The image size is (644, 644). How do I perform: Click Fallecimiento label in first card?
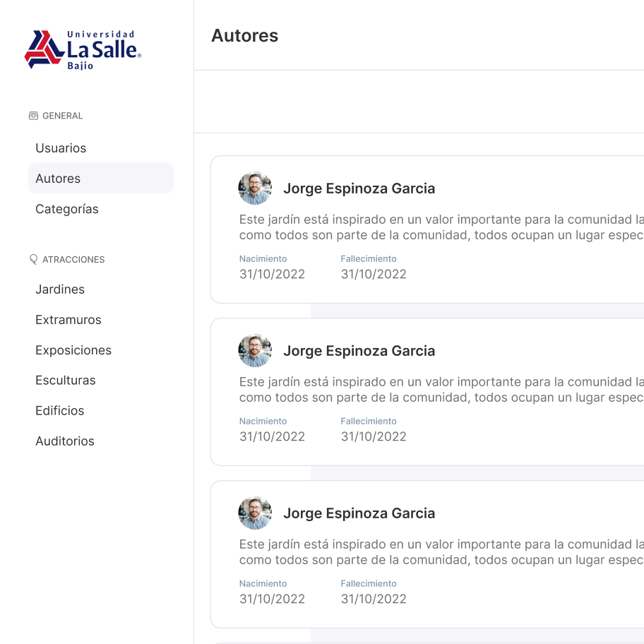[x=369, y=258]
